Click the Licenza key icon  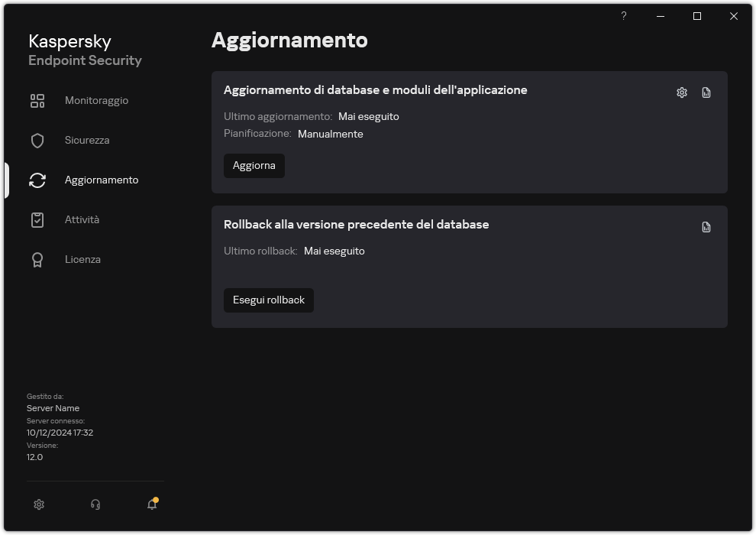(x=37, y=259)
